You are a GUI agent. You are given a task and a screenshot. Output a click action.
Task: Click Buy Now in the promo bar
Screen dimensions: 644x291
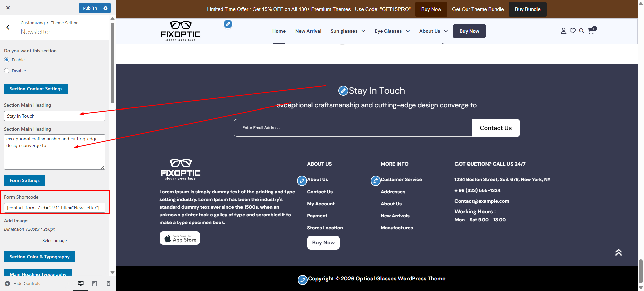(431, 9)
